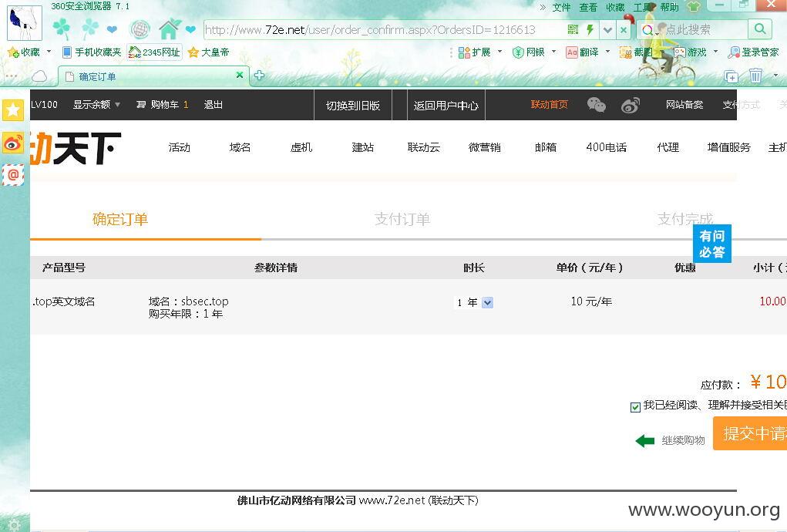Click 退出 logout link

point(214,104)
